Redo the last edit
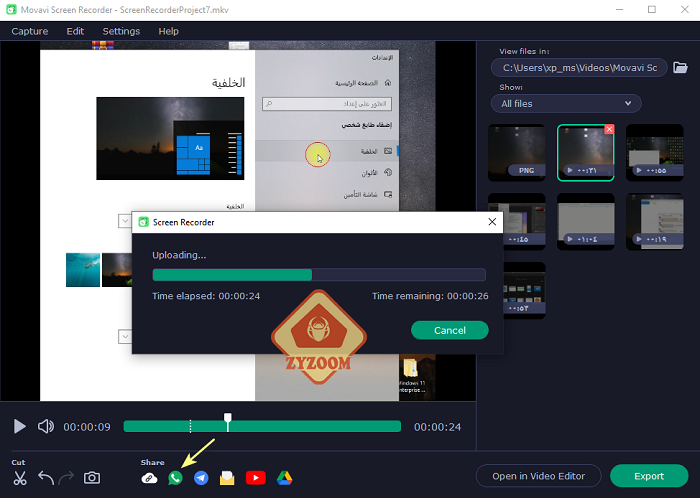 [67, 478]
